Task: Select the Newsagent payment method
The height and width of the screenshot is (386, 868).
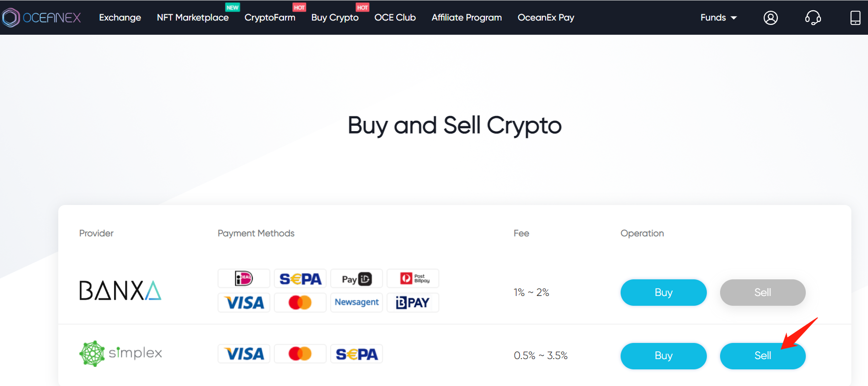Action: (357, 302)
